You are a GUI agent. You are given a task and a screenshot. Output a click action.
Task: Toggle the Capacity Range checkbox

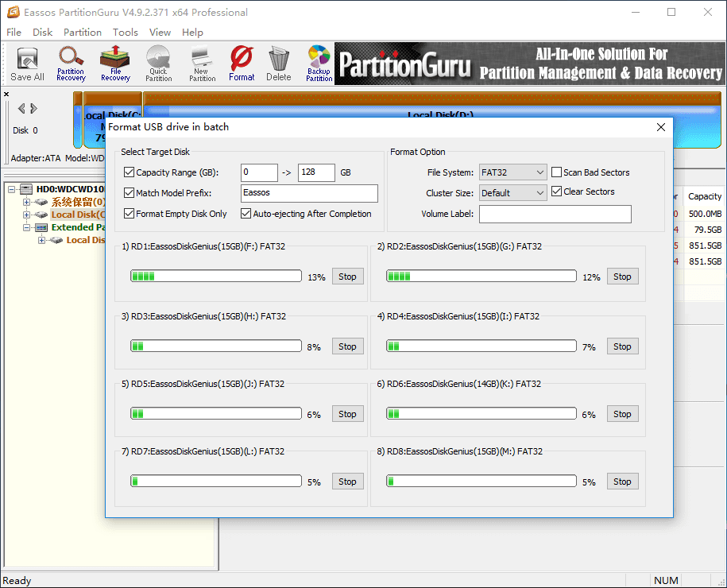click(129, 172)
